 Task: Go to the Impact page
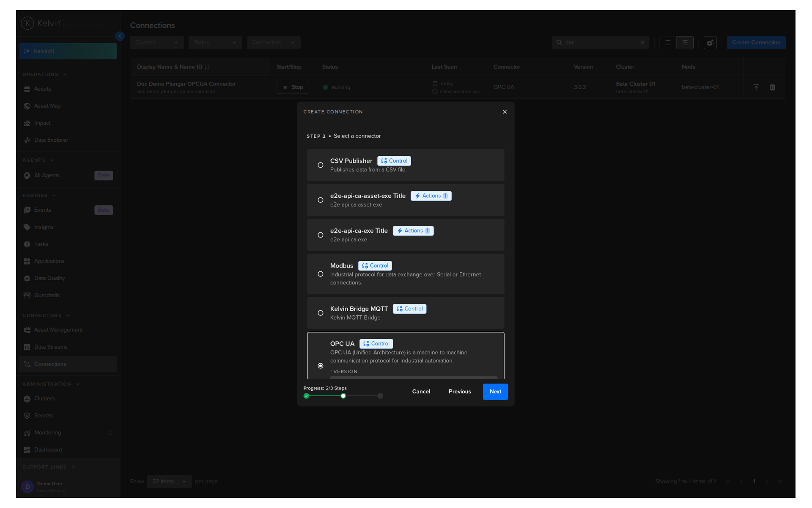68,123
